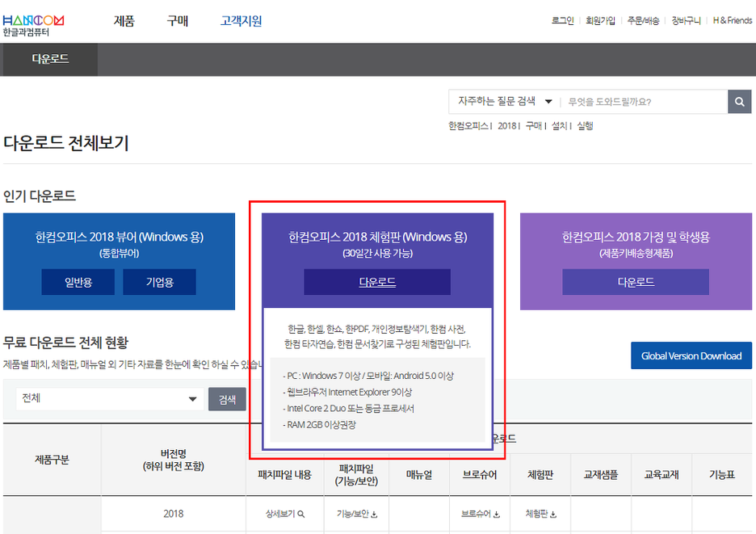This screenshot has height=534, width=756.
Task: Click the RAM 2GB 이상권장 requirement line
Action: (x=319, y=425)
